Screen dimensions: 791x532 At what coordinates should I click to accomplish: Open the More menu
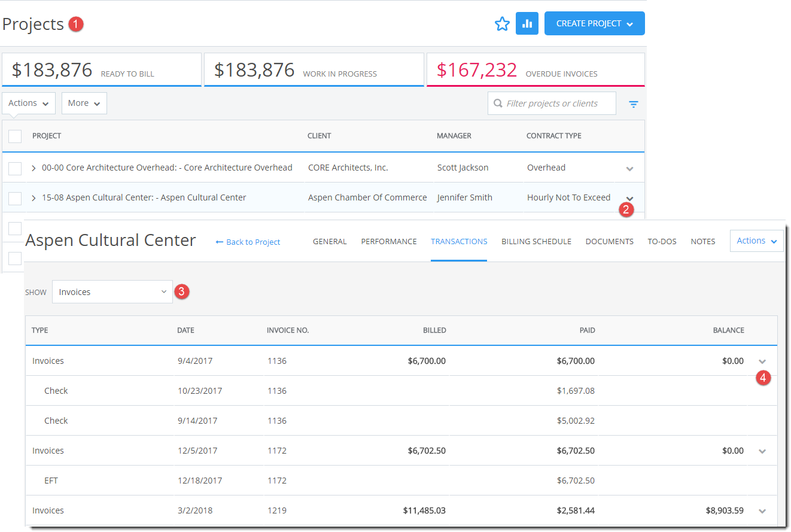pos(84,103)
